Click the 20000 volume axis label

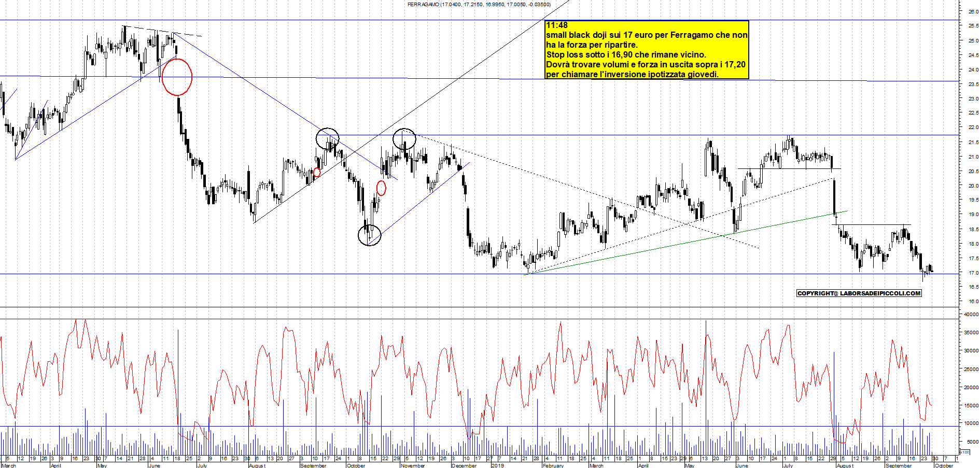pyautogui.click(x=972, y=387)
